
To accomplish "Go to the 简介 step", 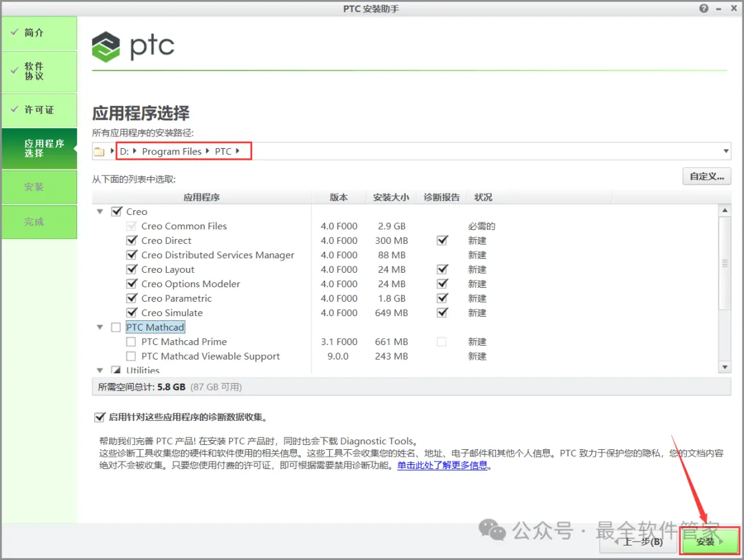I will point(39,33).
